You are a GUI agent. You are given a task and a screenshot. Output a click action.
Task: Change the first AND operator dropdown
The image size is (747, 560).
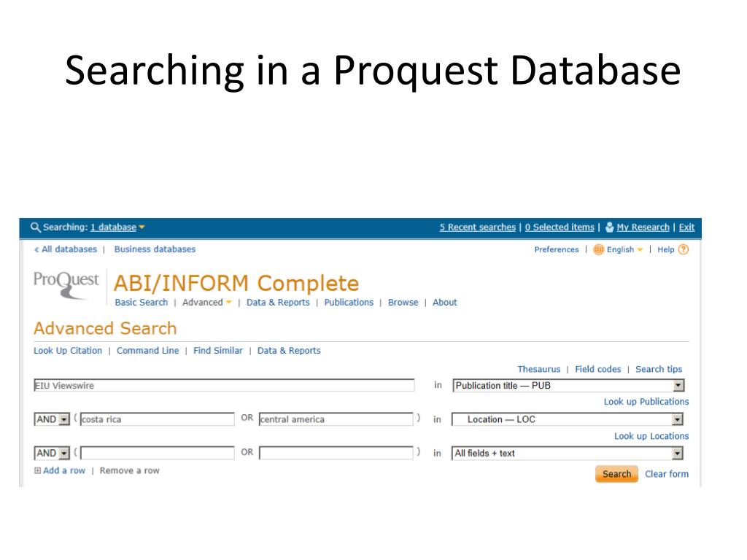point(63,419)
